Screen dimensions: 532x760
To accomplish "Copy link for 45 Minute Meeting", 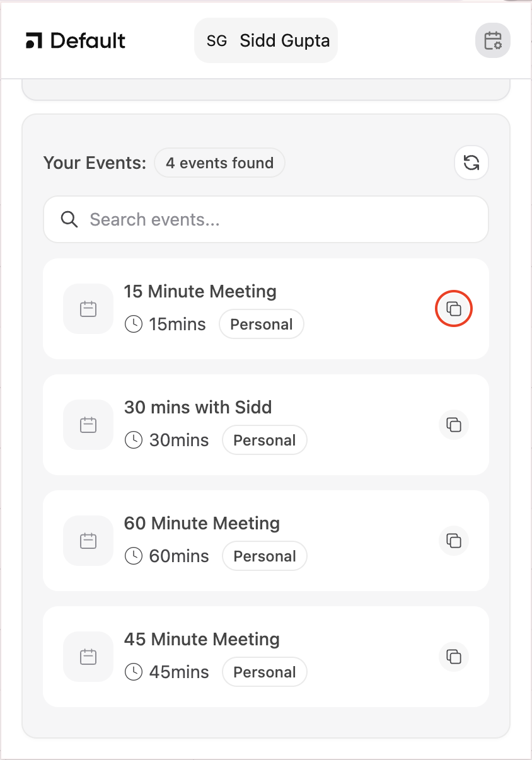I will coord(454,657).
